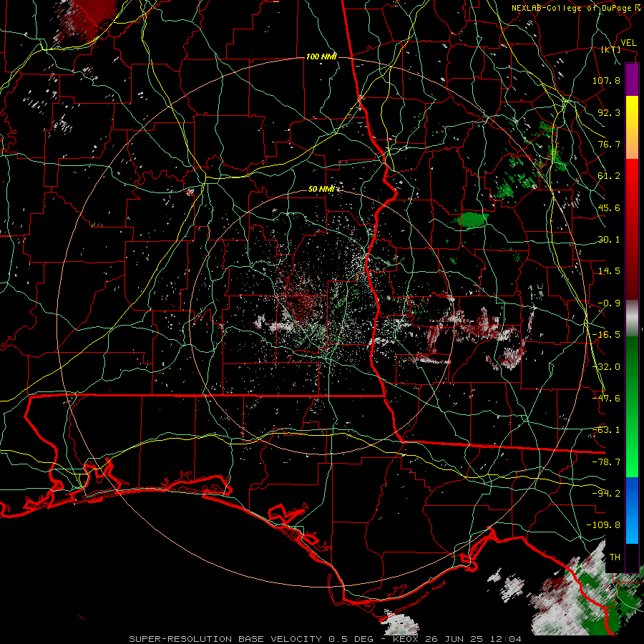Click the gray near-zero segment of the color bar
Viewport: 644px width, 644px height.
click(x=632, y=318)
